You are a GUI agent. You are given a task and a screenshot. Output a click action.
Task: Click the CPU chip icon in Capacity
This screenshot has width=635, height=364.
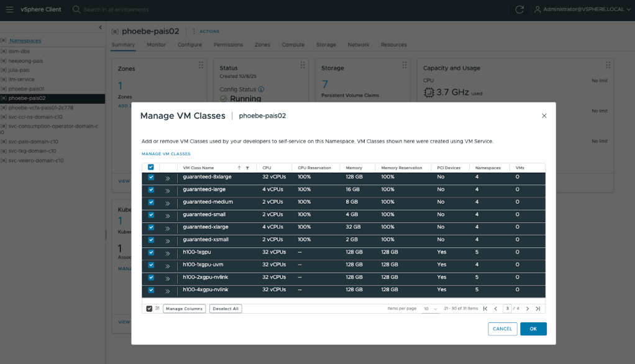point(429,93)
